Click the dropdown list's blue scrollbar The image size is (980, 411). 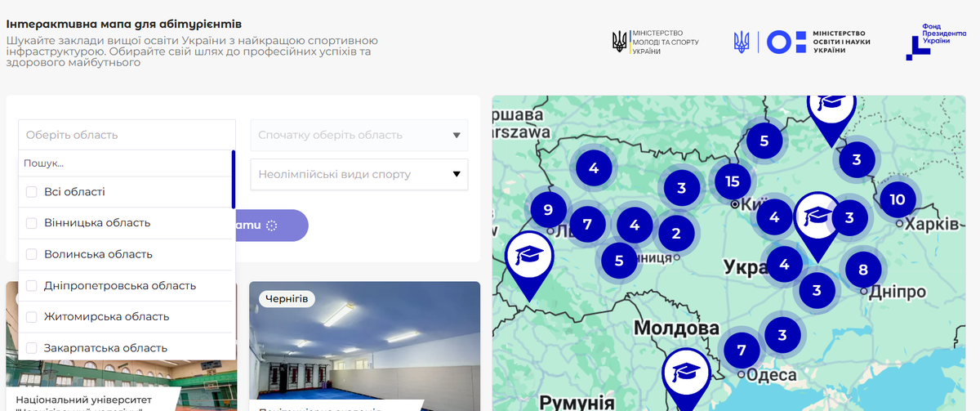tap(234, 179)
